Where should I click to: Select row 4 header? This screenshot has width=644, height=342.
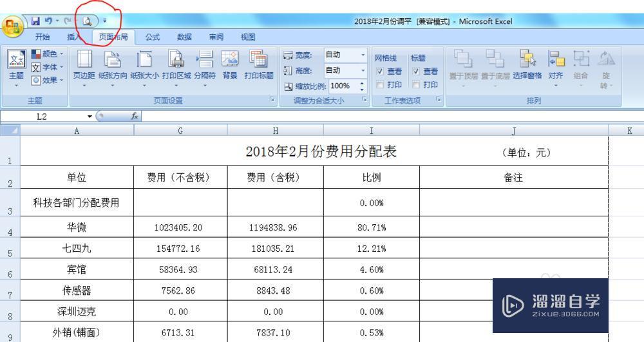(x=10, y=227)
